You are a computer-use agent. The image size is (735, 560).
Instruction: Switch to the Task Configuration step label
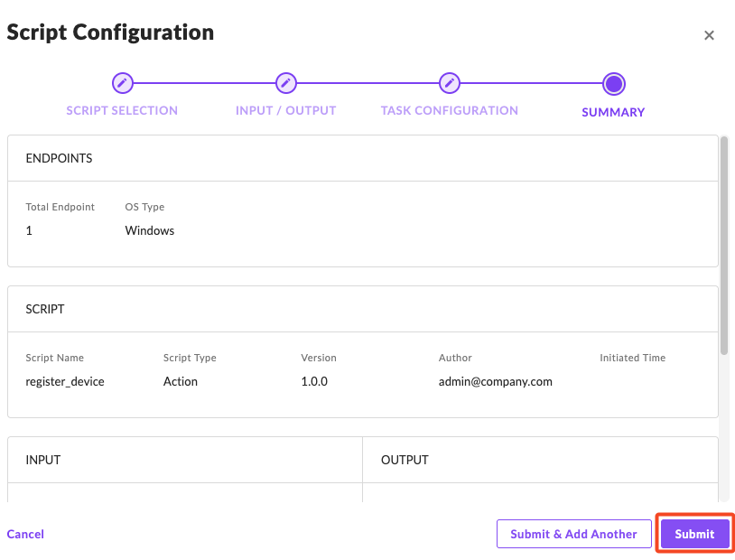coord(450,111)
